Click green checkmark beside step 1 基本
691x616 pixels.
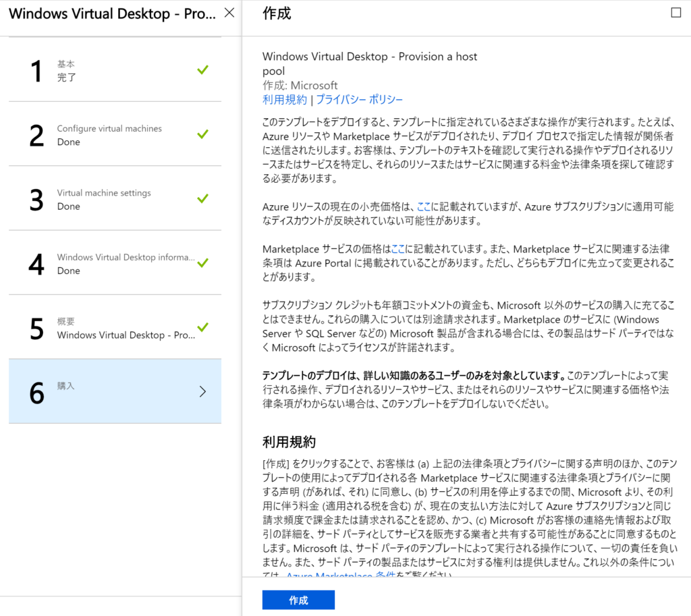(x=202, y=69)
